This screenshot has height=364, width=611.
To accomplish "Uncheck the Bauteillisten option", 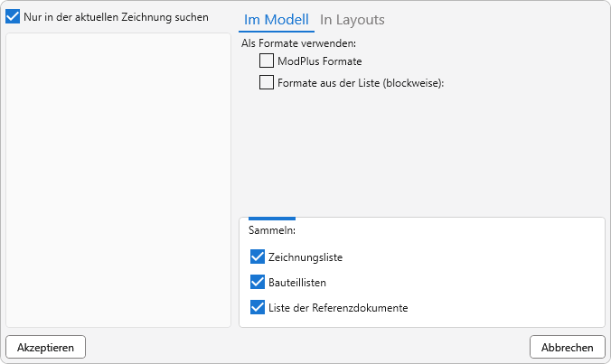I will (258, 283).
